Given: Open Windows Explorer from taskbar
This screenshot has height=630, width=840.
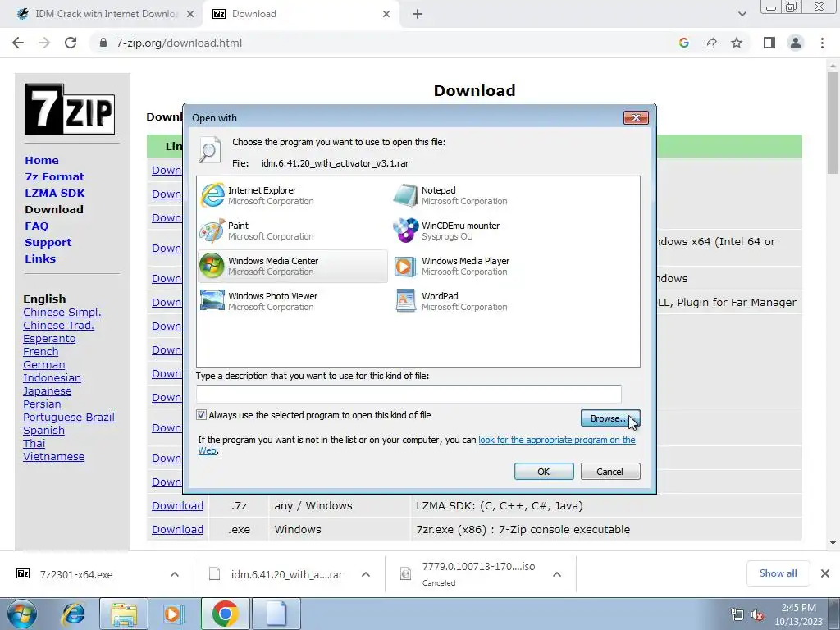Looking at the screenshot, I should click(124, 614).
